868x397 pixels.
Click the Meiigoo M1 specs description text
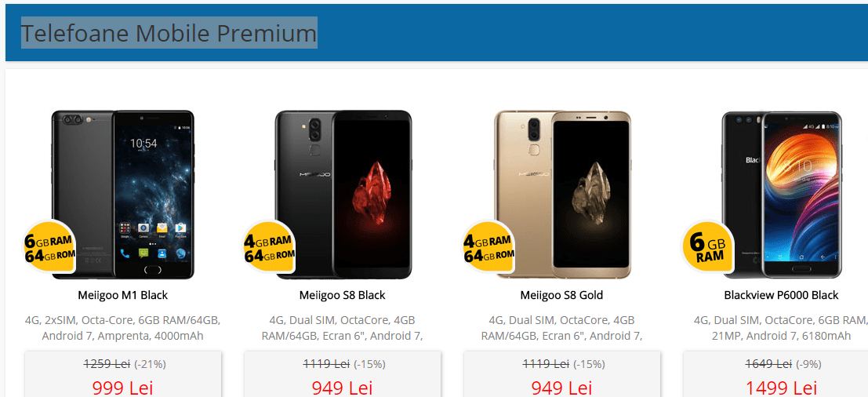pyautogui.click(x=123, y=328)
